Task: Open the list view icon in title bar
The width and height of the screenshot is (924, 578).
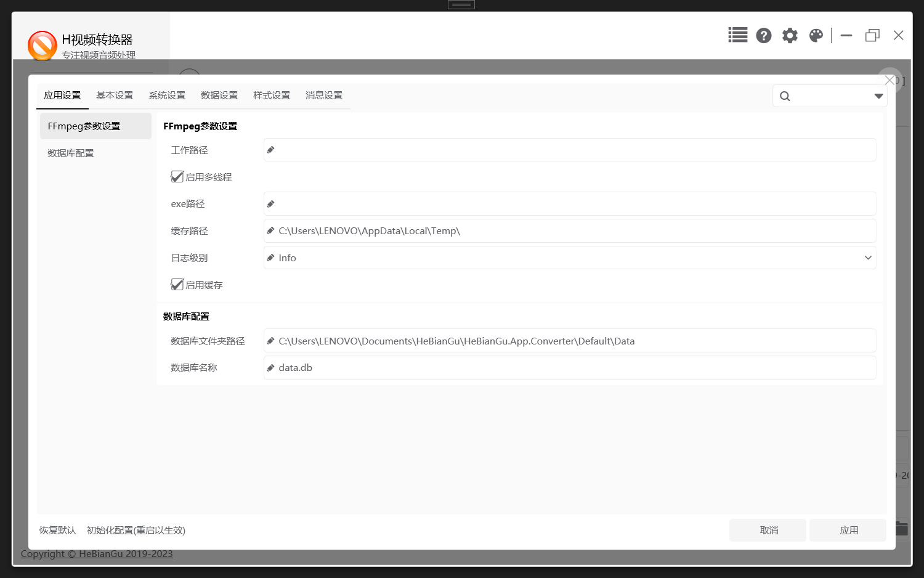Action: [737, 35]
